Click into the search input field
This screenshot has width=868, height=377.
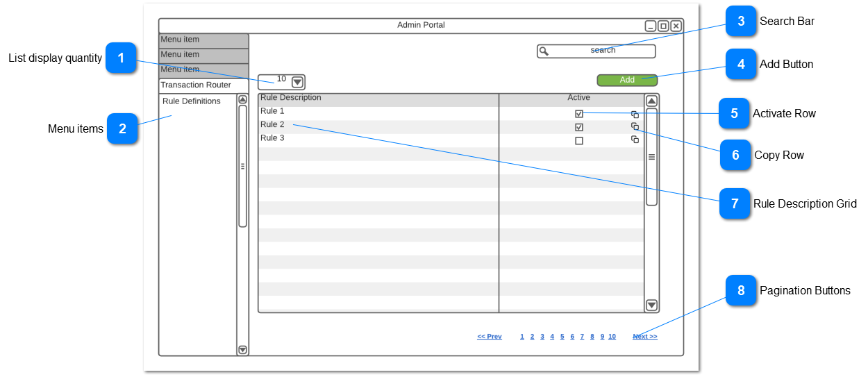pos(602,51)
